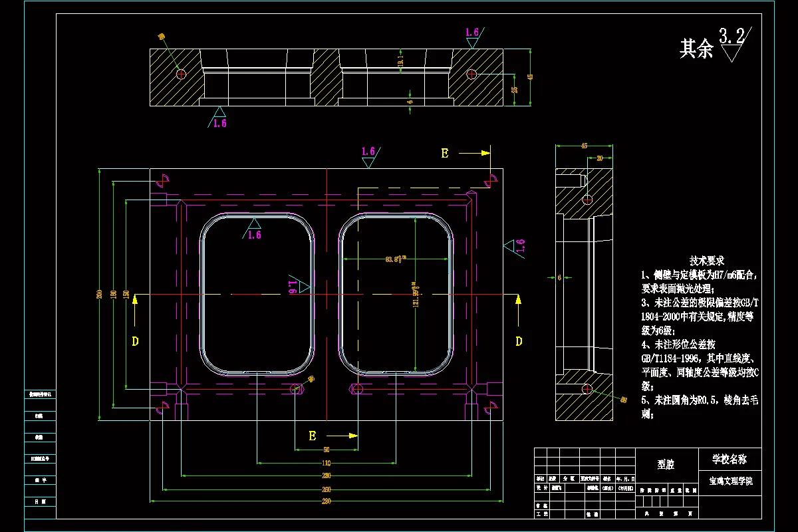Click the '45' height dimension of section view
Image resolution: width=798 pixels, height=532 pixels.
(530, 77)
